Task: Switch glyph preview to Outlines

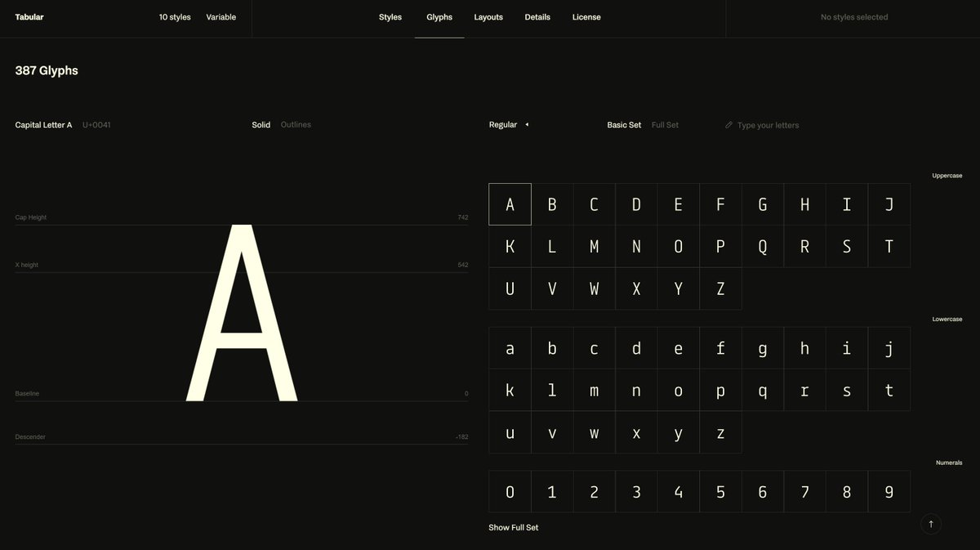Action: pos(296,125)
